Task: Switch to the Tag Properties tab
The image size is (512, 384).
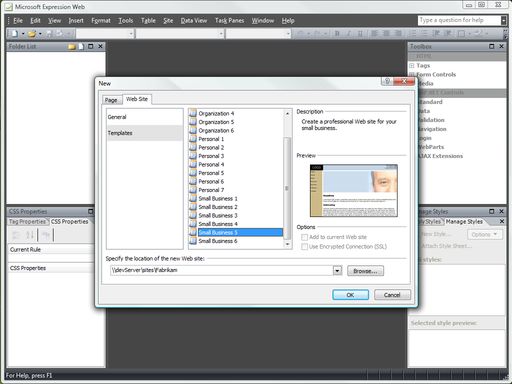Action: (x=27, y=221)
